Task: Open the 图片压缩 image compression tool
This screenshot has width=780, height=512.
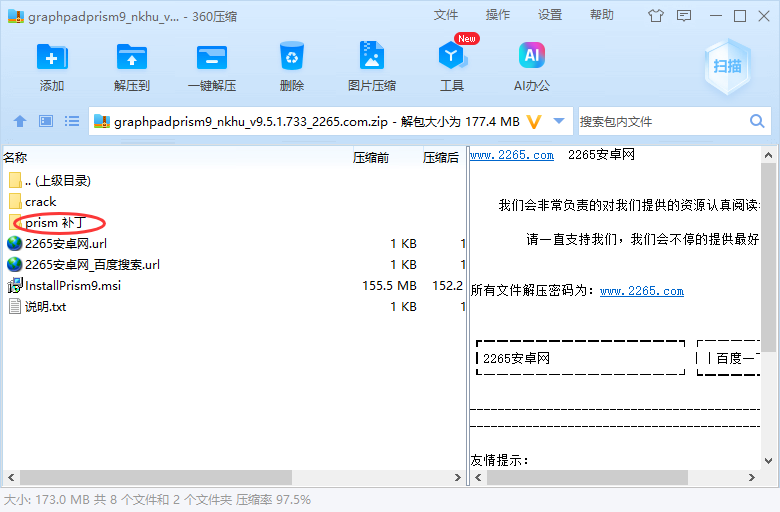Action: pos(372,56)
